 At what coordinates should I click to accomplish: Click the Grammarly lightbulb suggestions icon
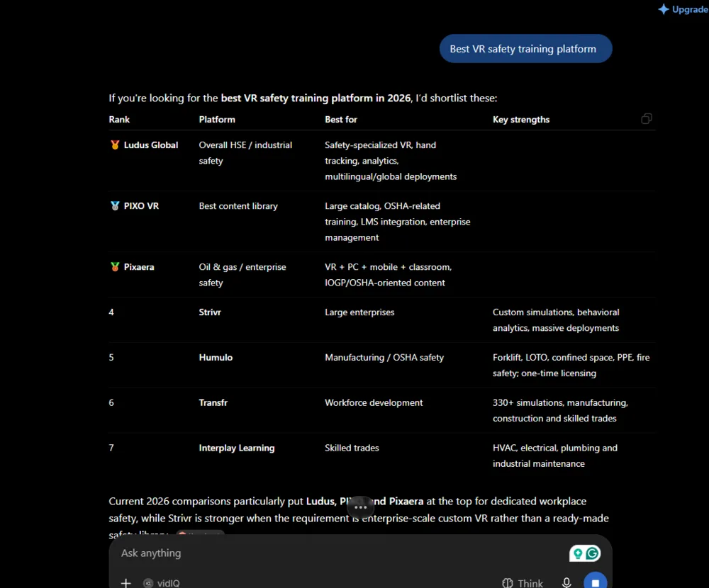tap(577, 553)
